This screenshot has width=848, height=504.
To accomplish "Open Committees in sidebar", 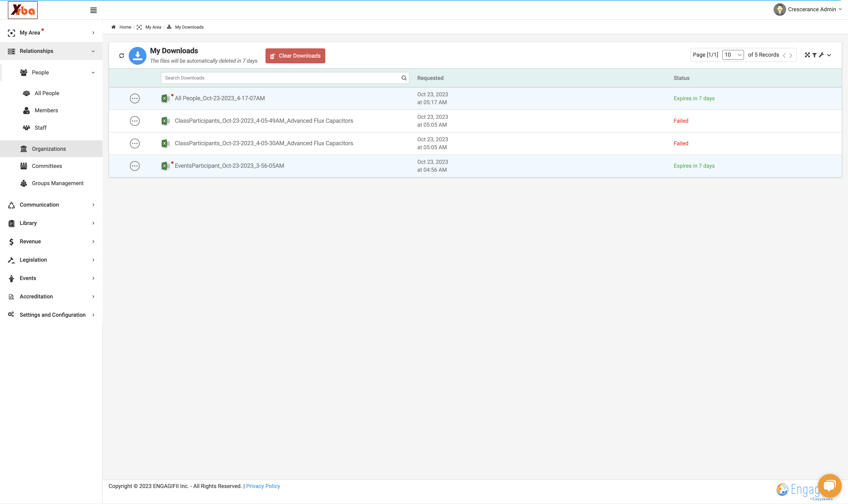I will coord(47,166).
